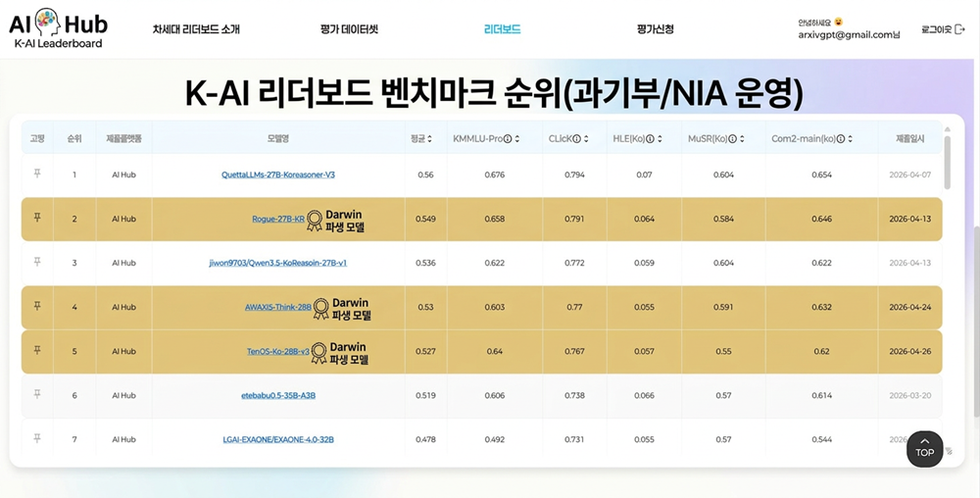This screenshot has height=498, width=980.
Task: Open Rogue-27B-KR model link
Action: pos(278,220)
